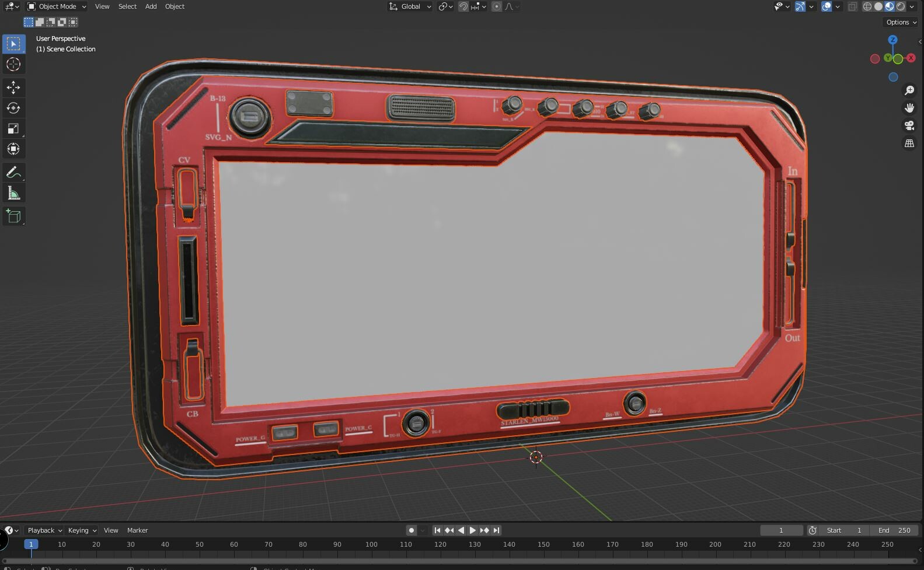Image resolution: width=924 pixels, height=570 pixels.
Task: Jump to previous keyframe
Action: [449, 530]
